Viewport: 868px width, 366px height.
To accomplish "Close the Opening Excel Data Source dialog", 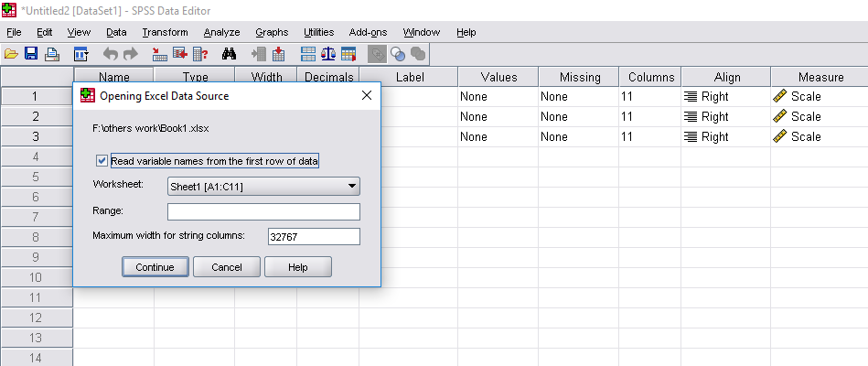I will point(367,95).
